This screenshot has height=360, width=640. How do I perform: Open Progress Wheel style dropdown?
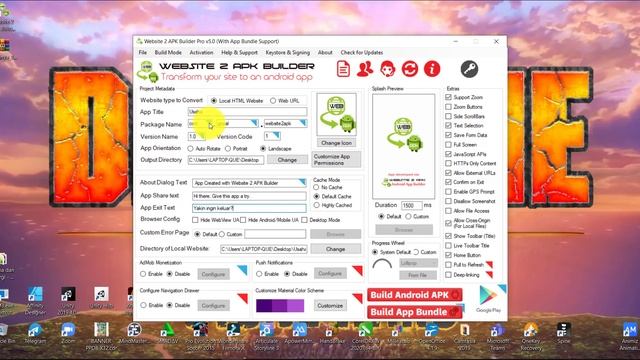pyautogui.click(x=418, y=263)
